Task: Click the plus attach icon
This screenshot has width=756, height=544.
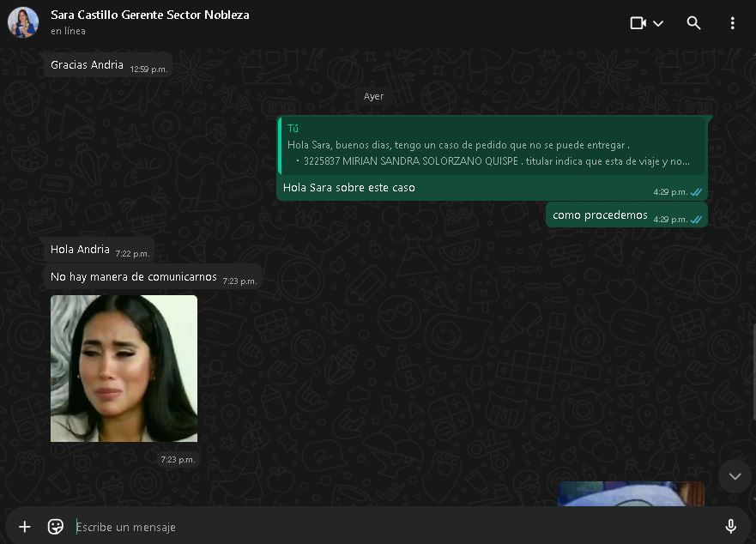Action: point(25,527)
